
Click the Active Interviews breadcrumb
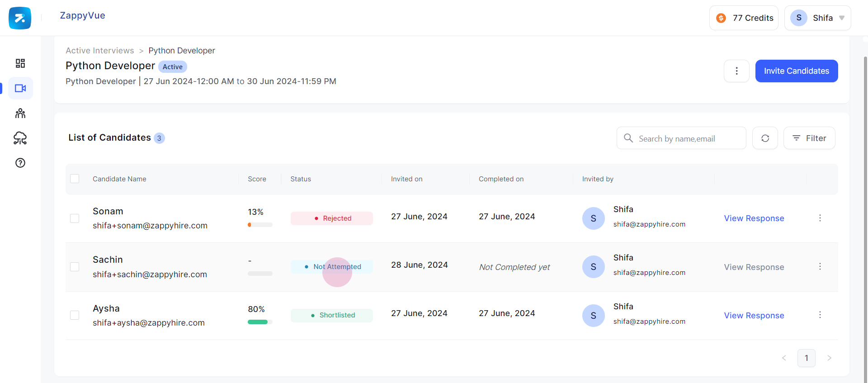click(x=100, y=51)
